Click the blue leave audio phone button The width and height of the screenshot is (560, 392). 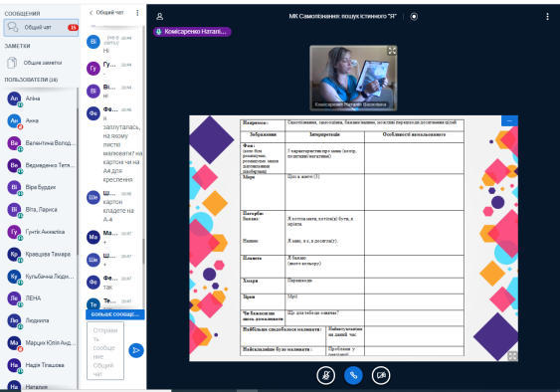[353, 375]
